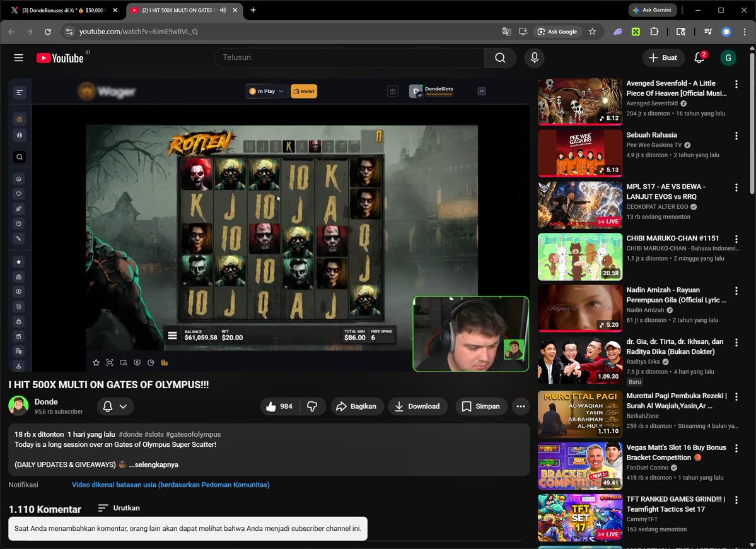Share the video via Bagikan
The width and height of the screenshot is (756, 549).
click(357, 406)
